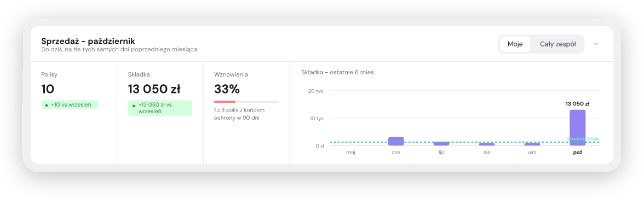The width and height of the screenshot is (644, 199).
Task: Select the wrz bar in chart
Action: point(532,144)
